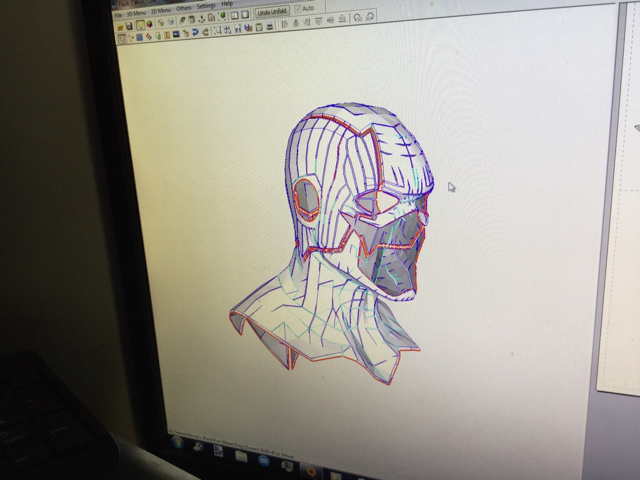Click the align vertical middle icon
This screenshot has height=480, width=640.
pyautogui.click(x=330, y=20)
